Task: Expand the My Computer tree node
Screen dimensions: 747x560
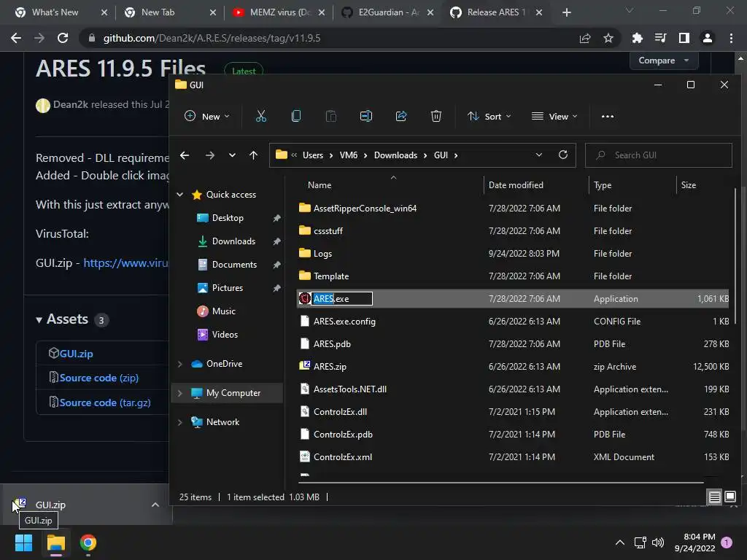Action: pyautogui.click(x=180, y=393)
